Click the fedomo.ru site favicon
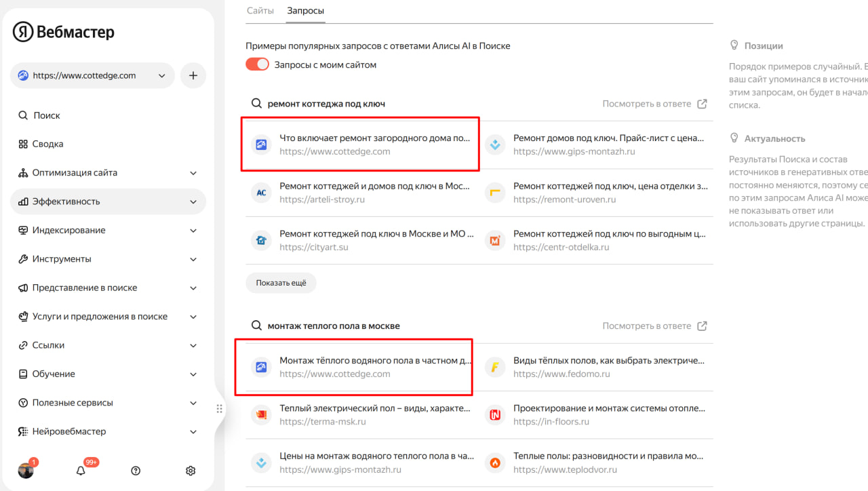The image size is (868, 491). pyautogui.click(x=495, y=367)
